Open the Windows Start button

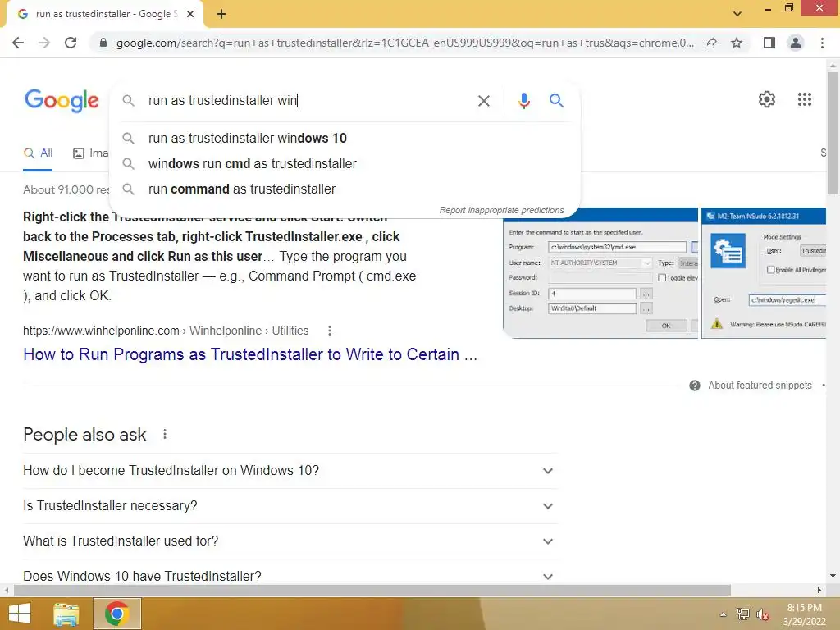[x=20, y=614]
